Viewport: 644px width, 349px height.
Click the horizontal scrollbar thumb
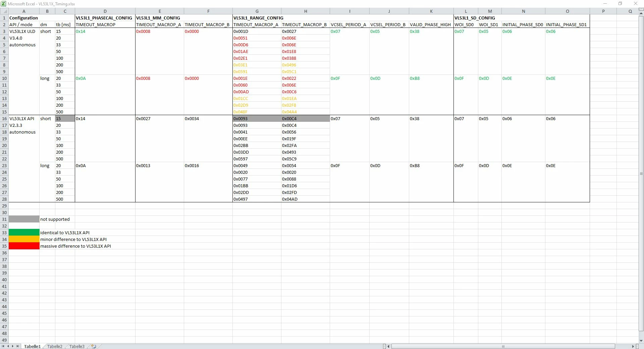click(x=503, y=346)
